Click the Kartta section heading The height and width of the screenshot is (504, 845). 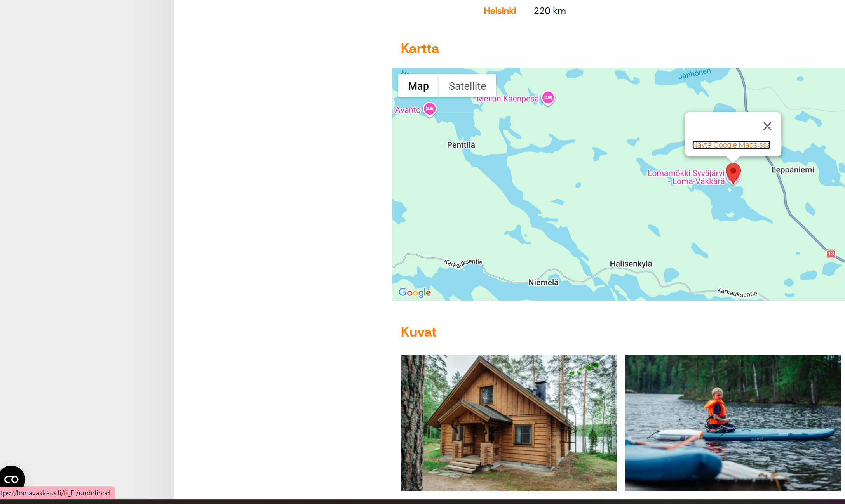(420, 49)
